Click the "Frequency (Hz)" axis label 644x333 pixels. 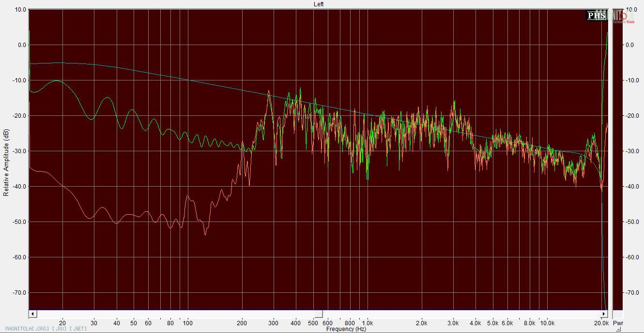(346, 329)
